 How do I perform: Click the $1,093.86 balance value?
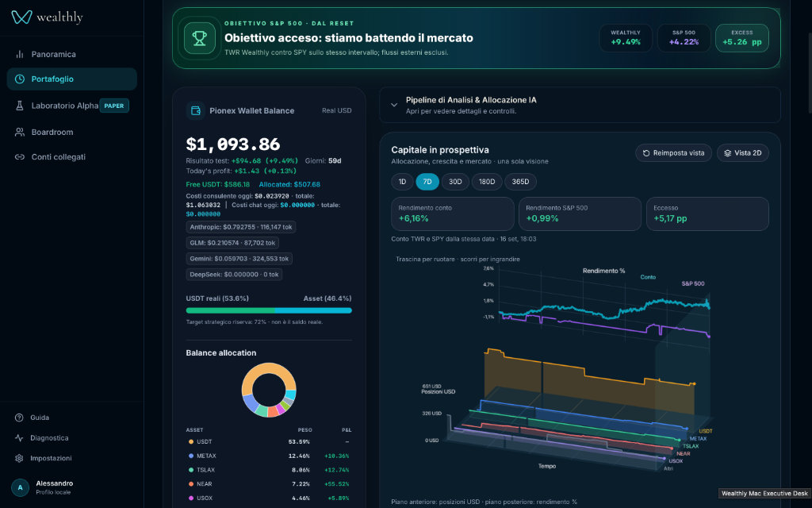coord(233,144)
